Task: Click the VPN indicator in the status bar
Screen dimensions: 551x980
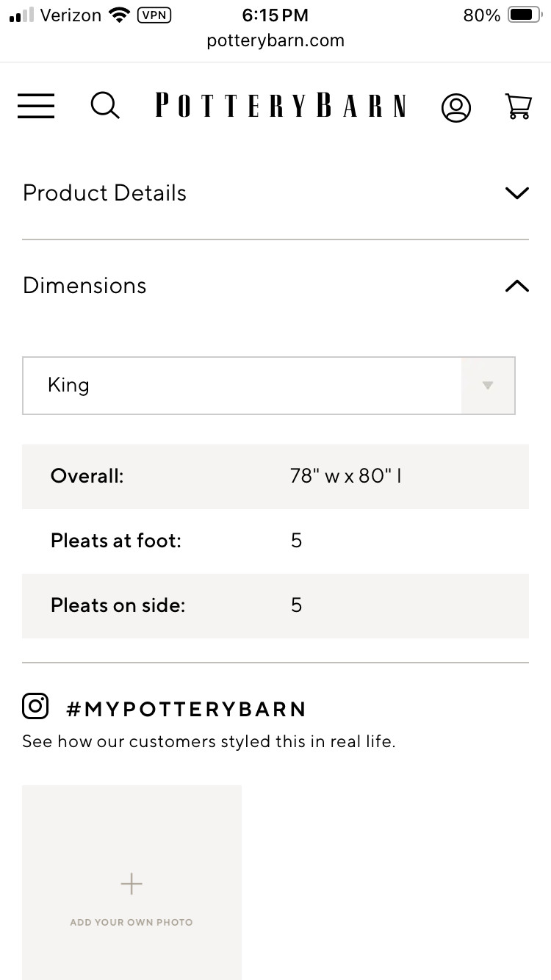Action: 154,15
